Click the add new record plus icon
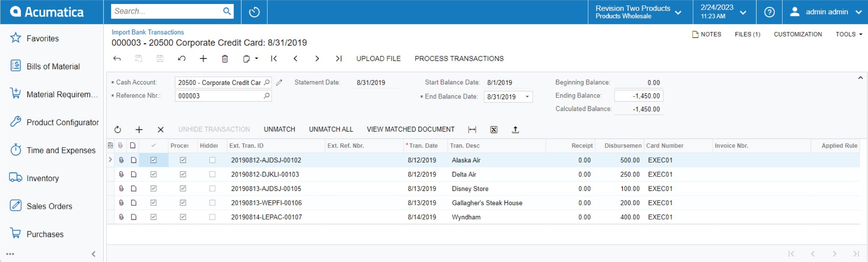 click(x=203, y=59)
